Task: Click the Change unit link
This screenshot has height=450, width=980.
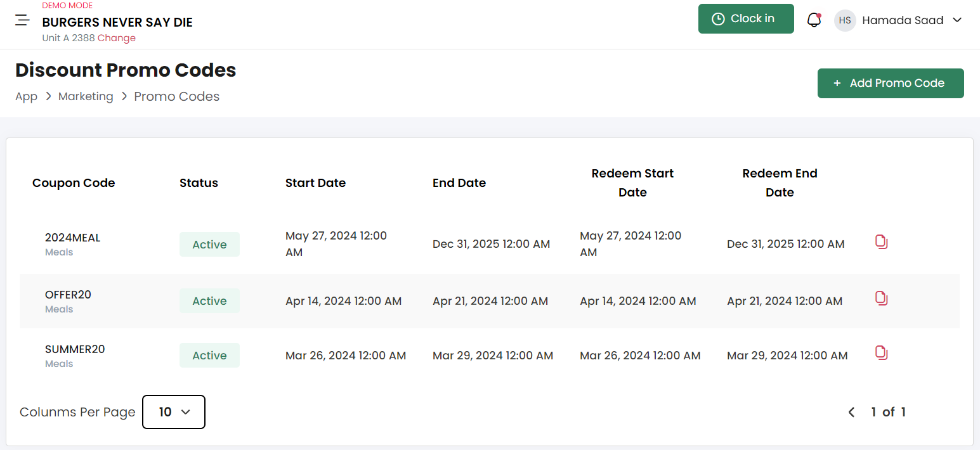Action: point(117,38)
